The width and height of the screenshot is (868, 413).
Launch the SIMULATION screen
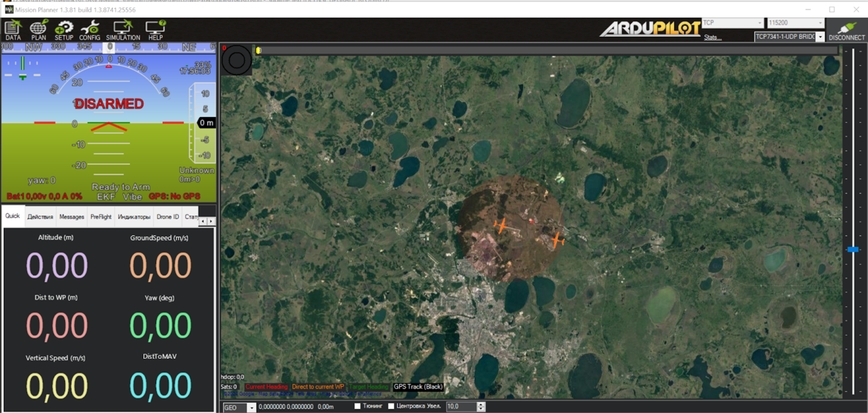click(123, 30)
